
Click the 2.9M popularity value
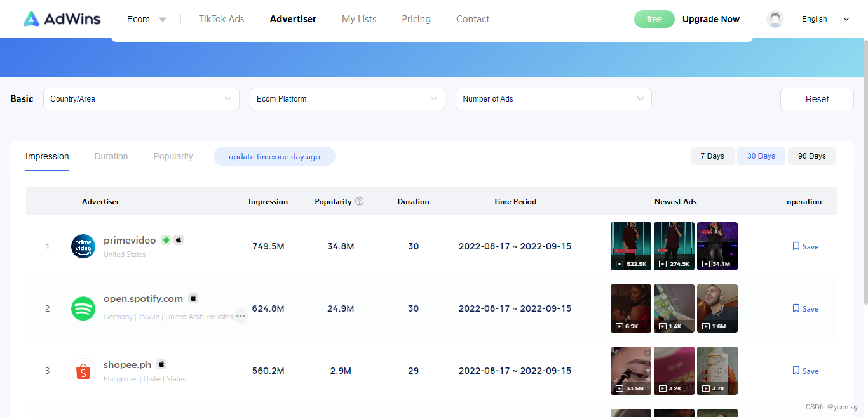coord(341,371)
